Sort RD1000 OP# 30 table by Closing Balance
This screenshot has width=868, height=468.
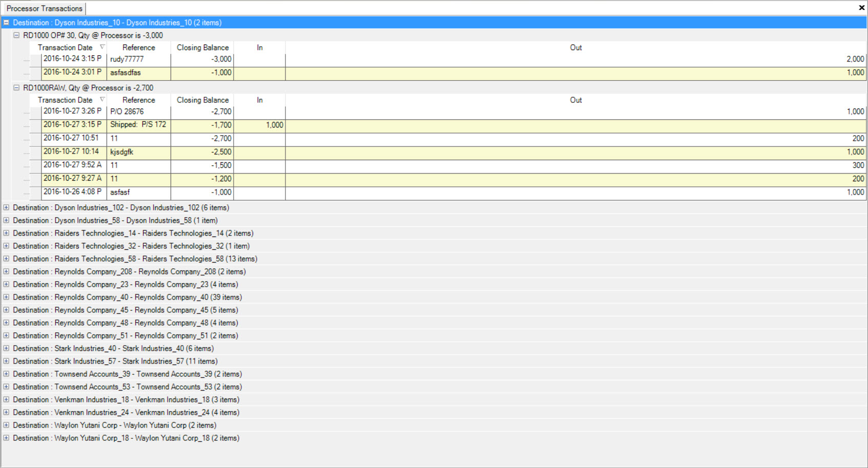[202, 47]
